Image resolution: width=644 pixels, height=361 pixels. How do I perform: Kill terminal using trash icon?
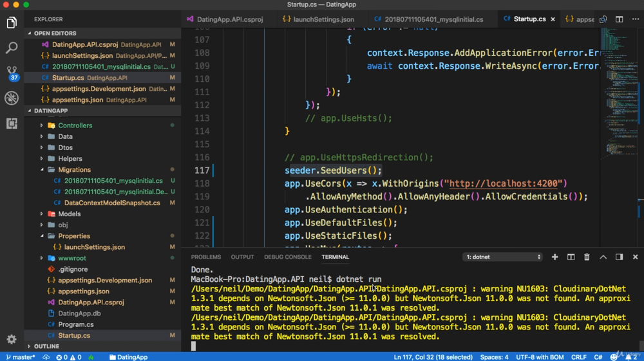click(x=587, y=257)
